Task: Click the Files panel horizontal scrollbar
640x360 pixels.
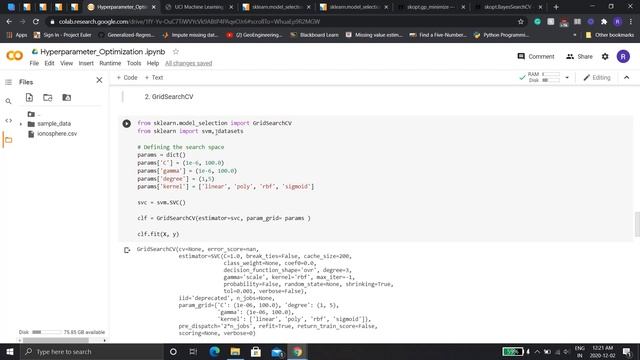Action: (x=56, y=340)
